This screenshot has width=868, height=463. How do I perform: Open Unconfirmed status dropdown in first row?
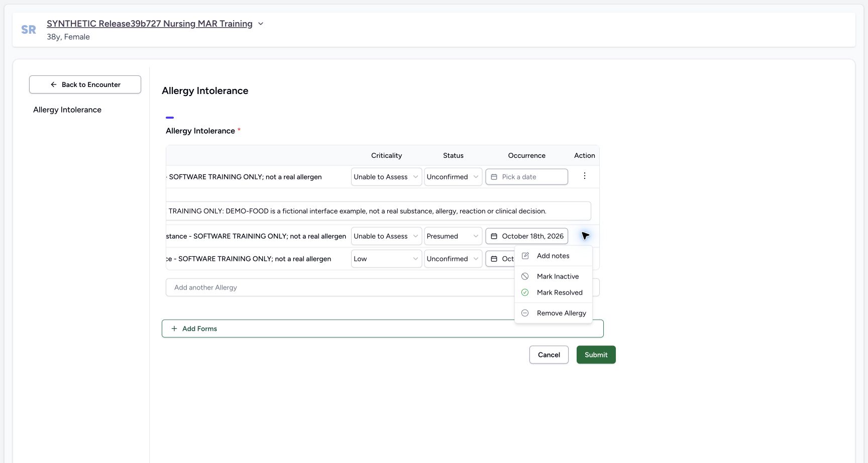(x=453, y=177)
